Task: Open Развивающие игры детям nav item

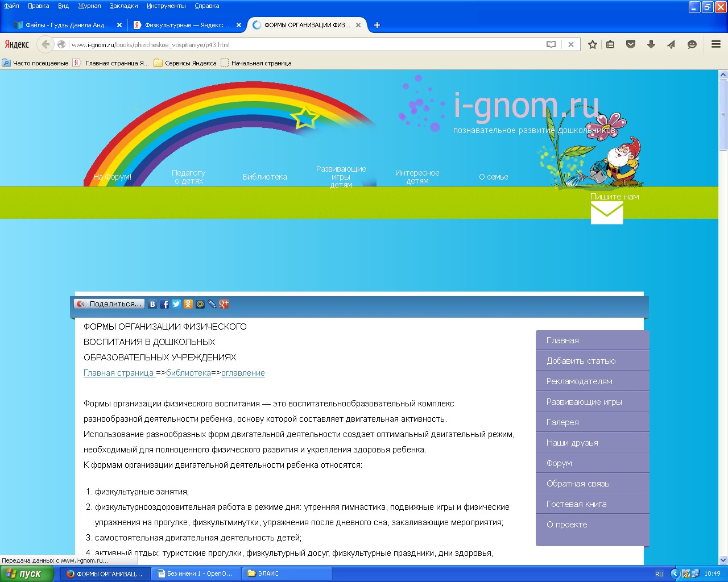Action: pyautogui.click(x=341, y=177)
